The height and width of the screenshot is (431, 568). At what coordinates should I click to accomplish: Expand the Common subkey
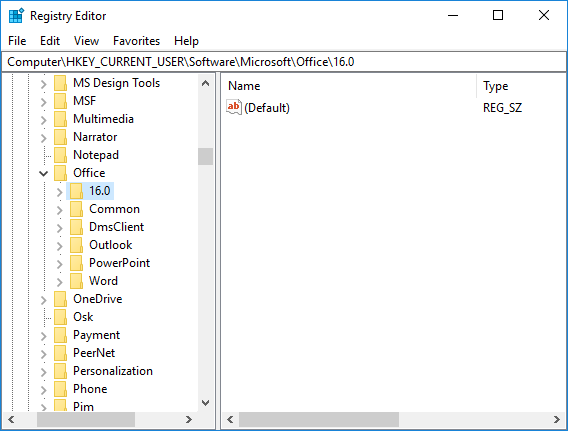coord(60,210)
